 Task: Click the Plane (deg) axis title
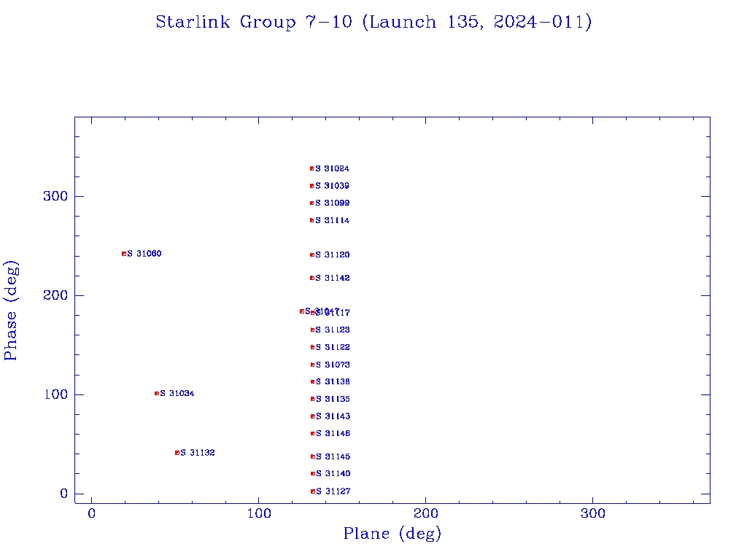pos(392,533)
